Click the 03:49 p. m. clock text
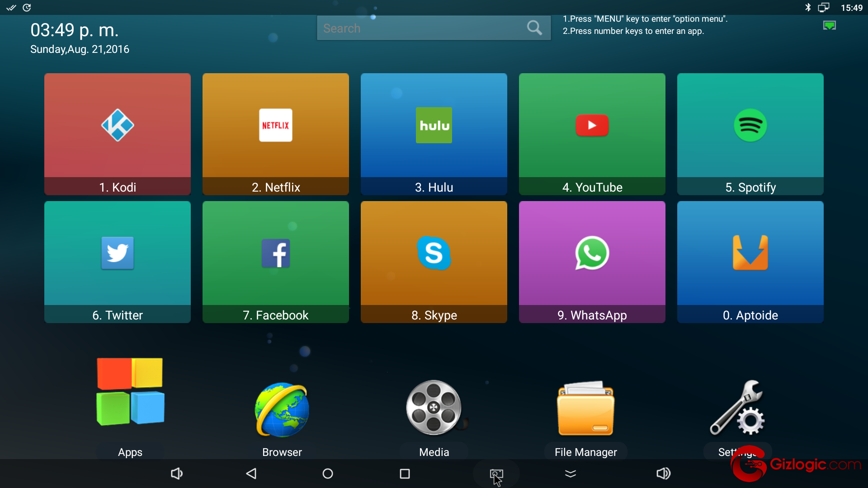Viewport: 868px width, 488px height. (75, 30)
